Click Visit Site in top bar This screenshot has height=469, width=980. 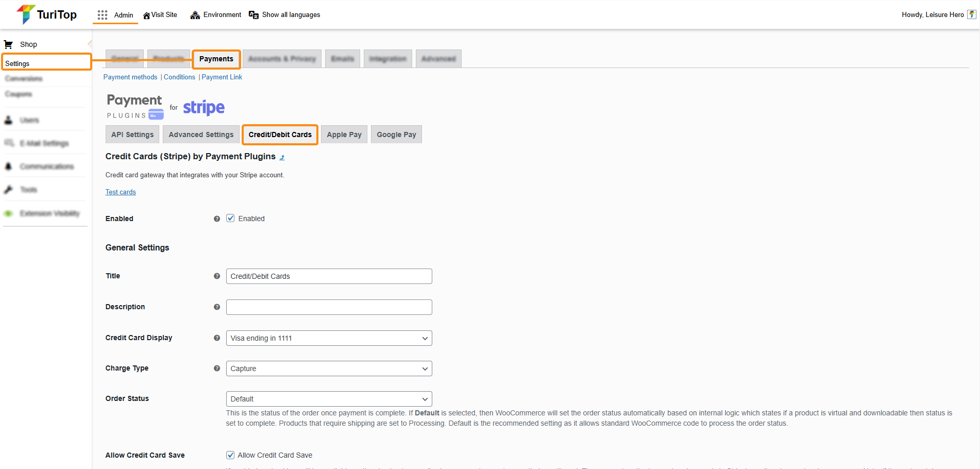[160, 15]
